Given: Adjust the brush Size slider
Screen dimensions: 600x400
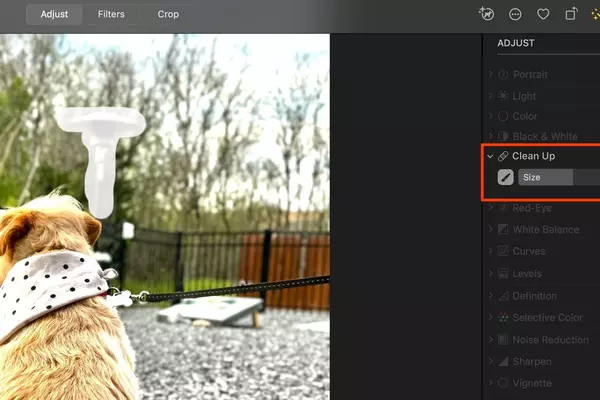Looking at the screenshot, I should (x=559, y=177).
